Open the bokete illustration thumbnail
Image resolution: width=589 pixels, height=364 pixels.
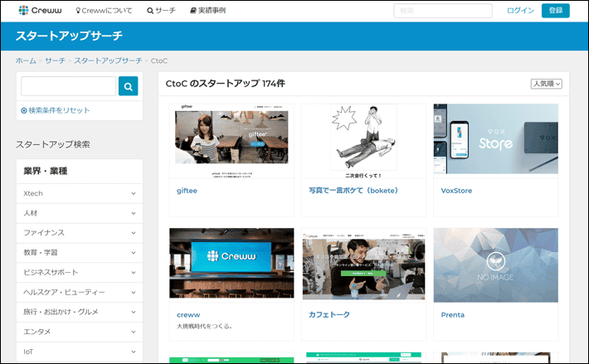[363, 141]
